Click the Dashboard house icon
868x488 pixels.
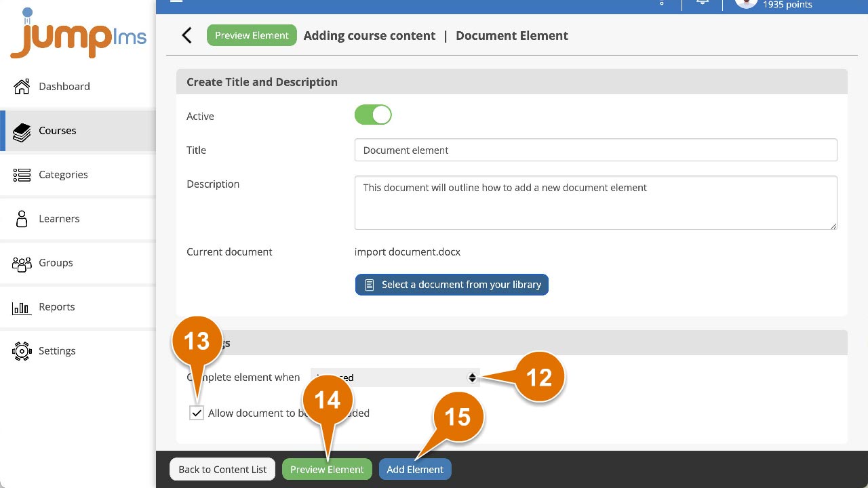point(22,87)
